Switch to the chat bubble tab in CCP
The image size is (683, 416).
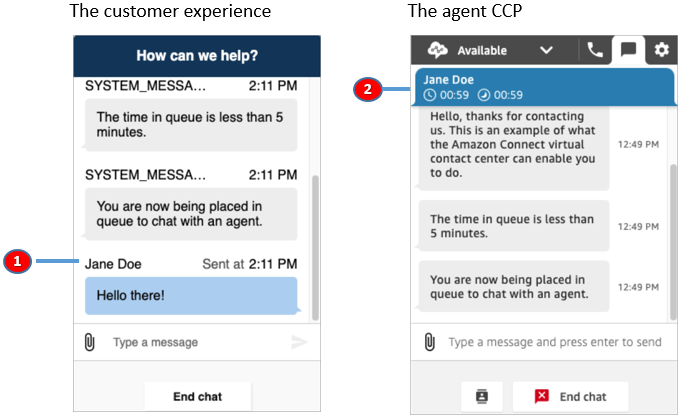[x=627, y=50]
